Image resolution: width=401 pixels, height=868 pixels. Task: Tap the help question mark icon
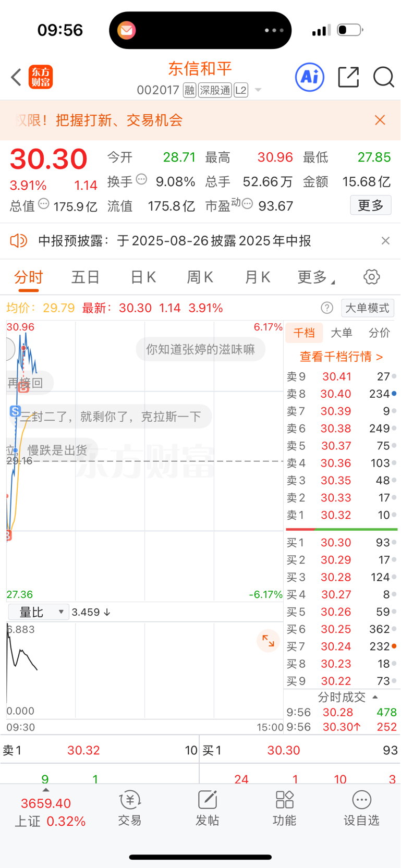tap(327, 308)
